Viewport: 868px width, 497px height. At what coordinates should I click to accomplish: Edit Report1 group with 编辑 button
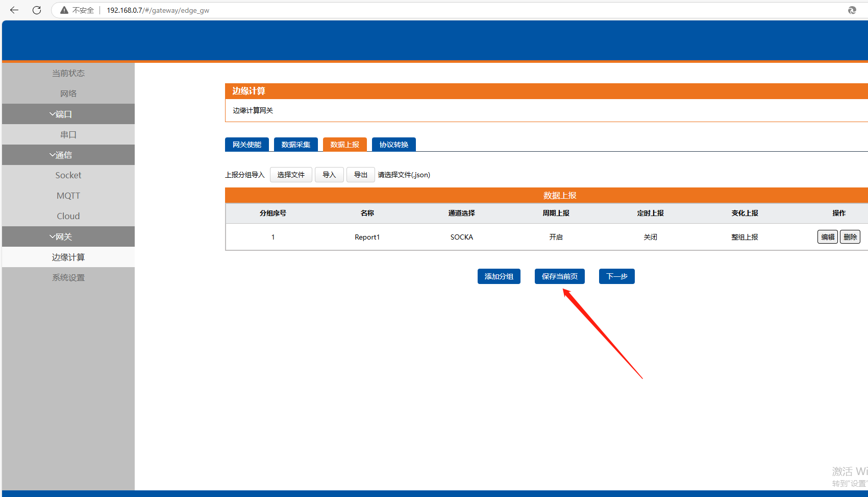(x=827, y=237)
